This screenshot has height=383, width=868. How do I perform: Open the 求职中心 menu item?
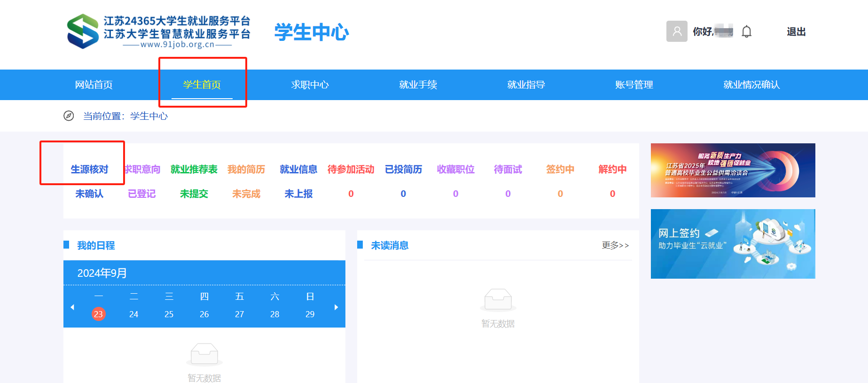pos(310,85)
